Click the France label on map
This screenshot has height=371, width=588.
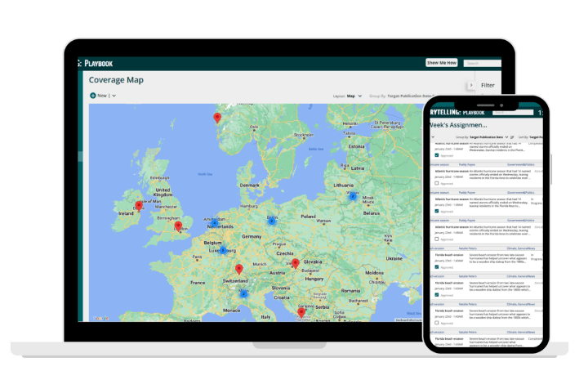coord(198,283)
